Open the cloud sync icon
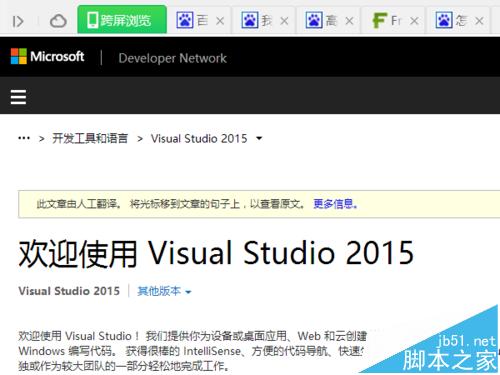This screenshot has width=500, height=375. (58, 21)
